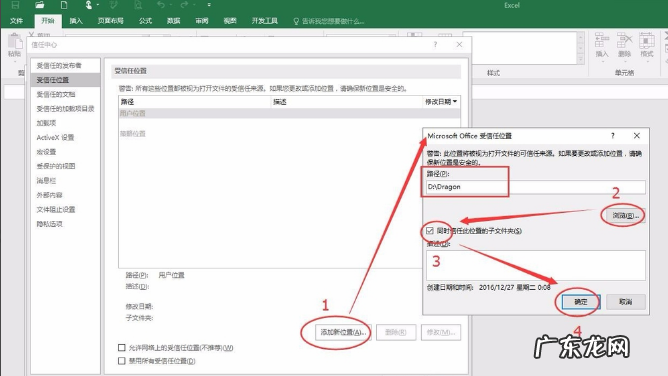Viewport: 668px width, 376px height.
Task: Switch to the 视图 ribbon tab
Action: coord(230,21)
